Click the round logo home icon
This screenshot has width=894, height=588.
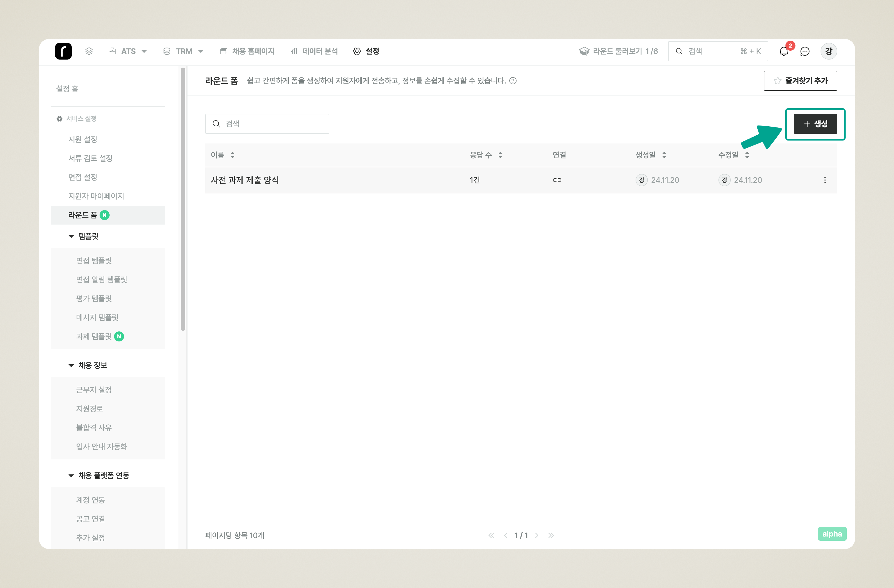63,51
